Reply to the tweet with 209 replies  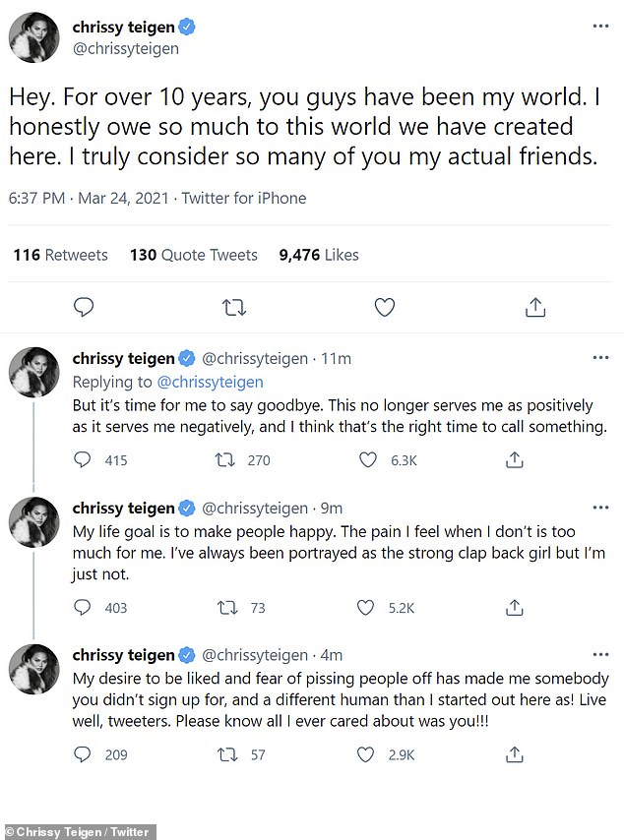click(84, 755)
